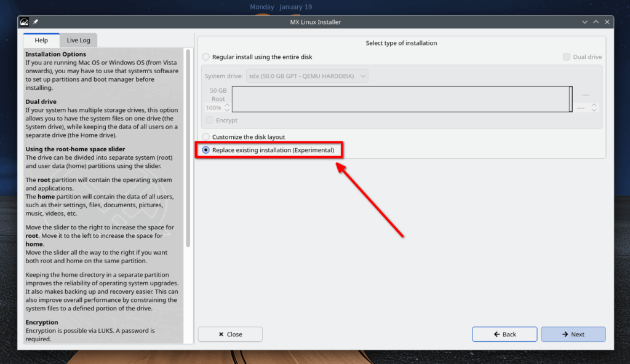Click the root-home space slider handle
The image size is (630, 364).
coord(570,99)
